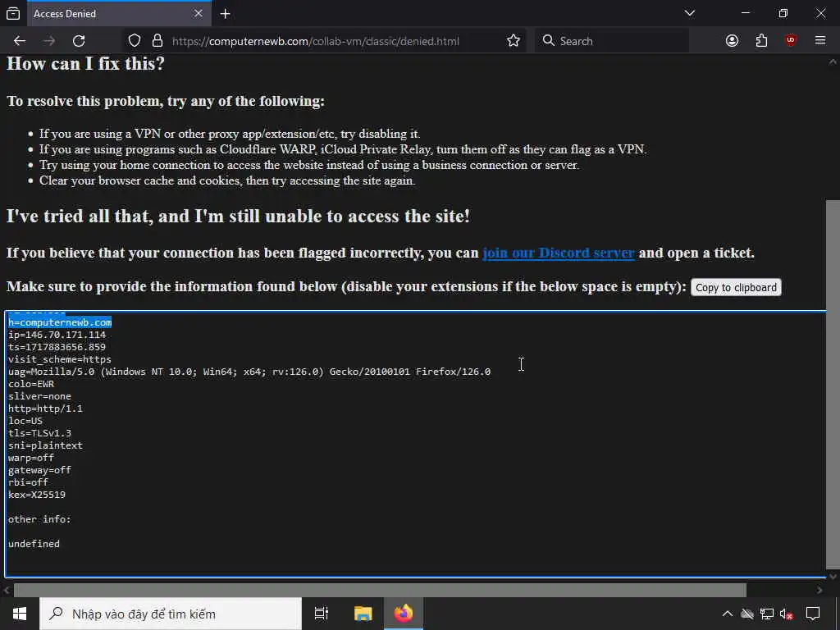The image size is (840, 630).
Task: Open the notification center icon
Action: pos(813,614)
